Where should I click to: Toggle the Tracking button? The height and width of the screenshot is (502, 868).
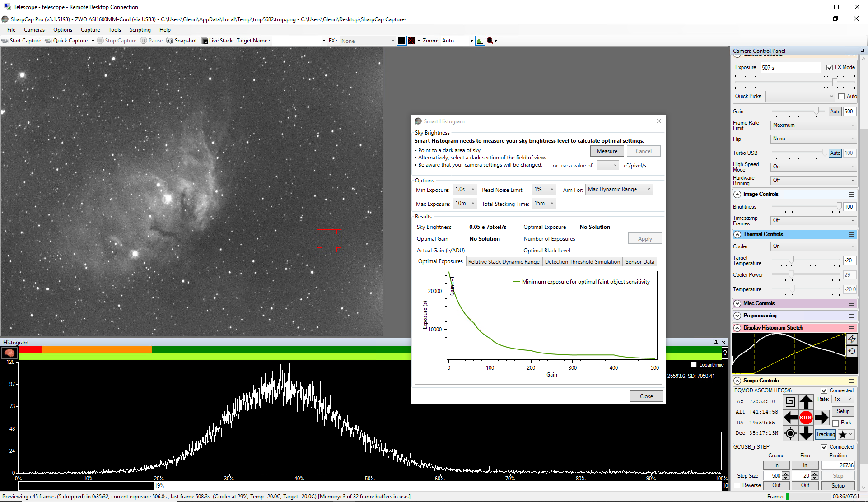point(826,434)
